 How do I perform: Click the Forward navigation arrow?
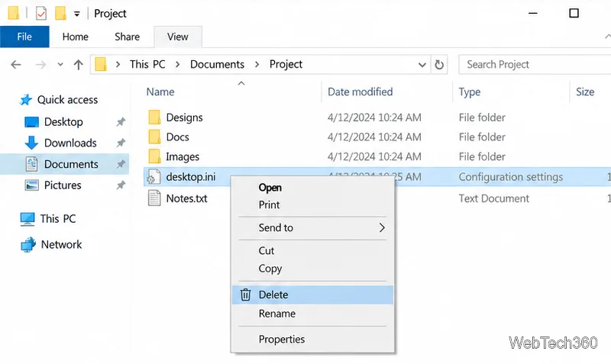pyautogui.click(x=40, y=64)
